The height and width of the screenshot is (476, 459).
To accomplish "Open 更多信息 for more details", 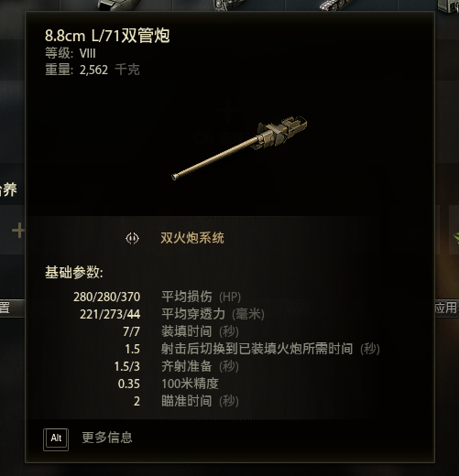I will click(107, 438).
